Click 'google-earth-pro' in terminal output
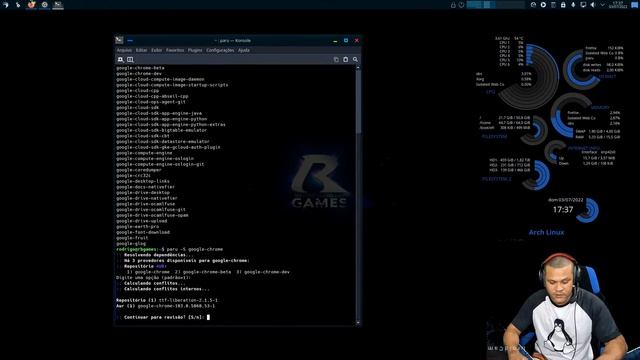640x360 pixels. click(x=138, y=227)
